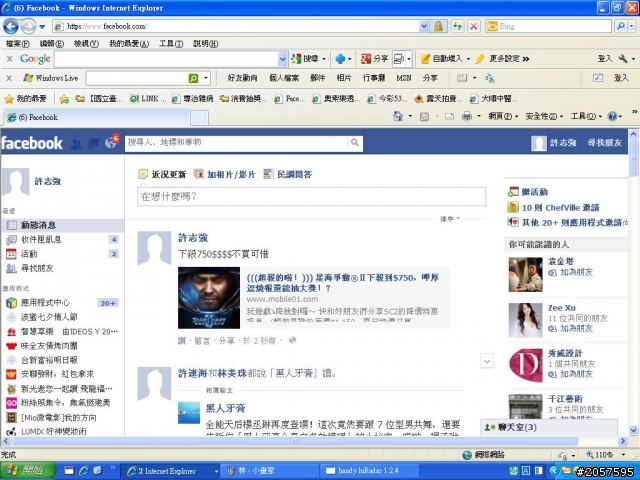Open the Google search box dropdown arrow
This screenshot has height=480, width=640.
click(282, 59)
